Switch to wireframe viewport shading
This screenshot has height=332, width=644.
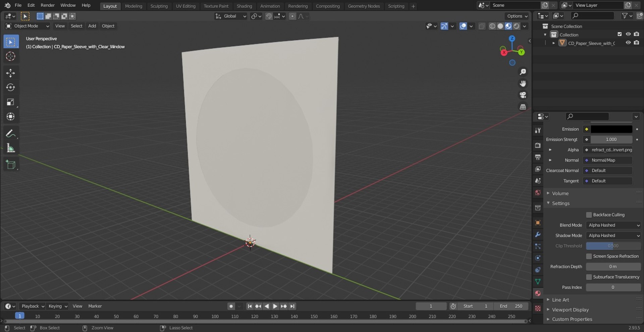492,26
